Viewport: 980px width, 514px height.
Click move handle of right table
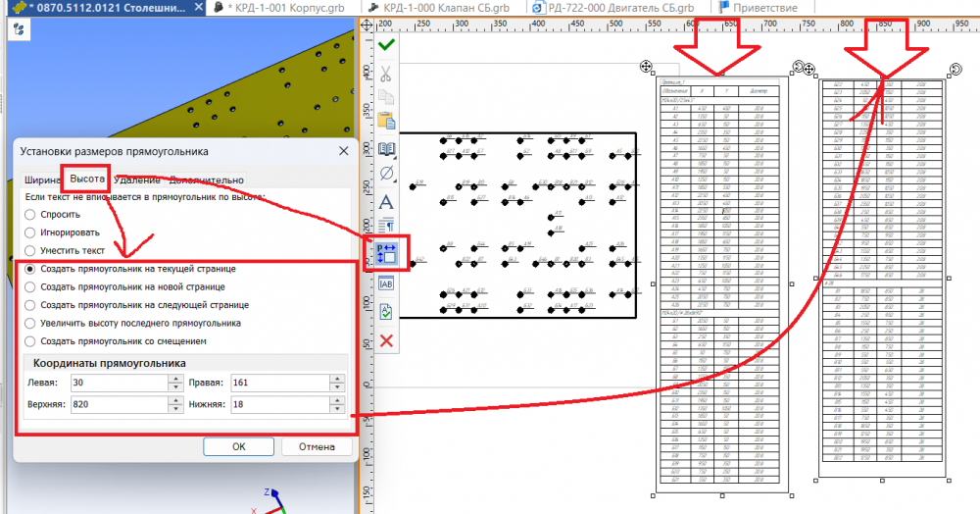click(x=809, y=69)
